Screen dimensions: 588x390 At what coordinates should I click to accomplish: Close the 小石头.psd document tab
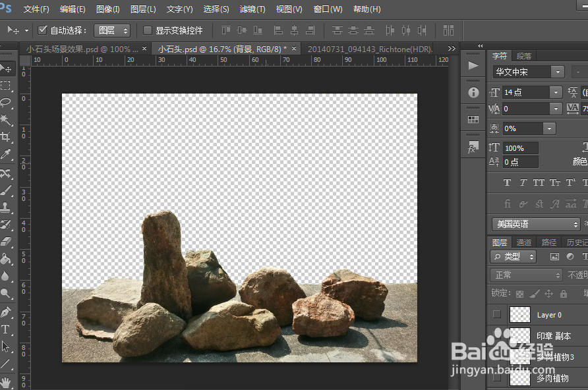click(x=294, y=48)
